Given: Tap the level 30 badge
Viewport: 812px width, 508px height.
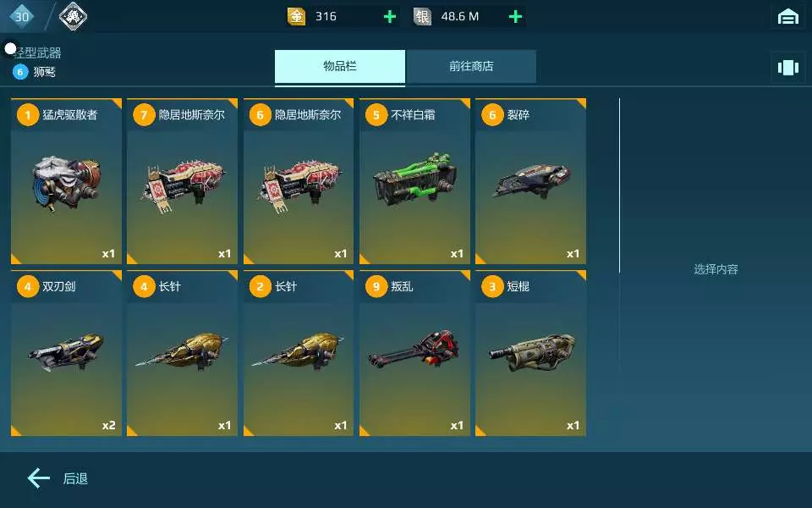Looking at the screenshot, I should click(x=22, y=17).
